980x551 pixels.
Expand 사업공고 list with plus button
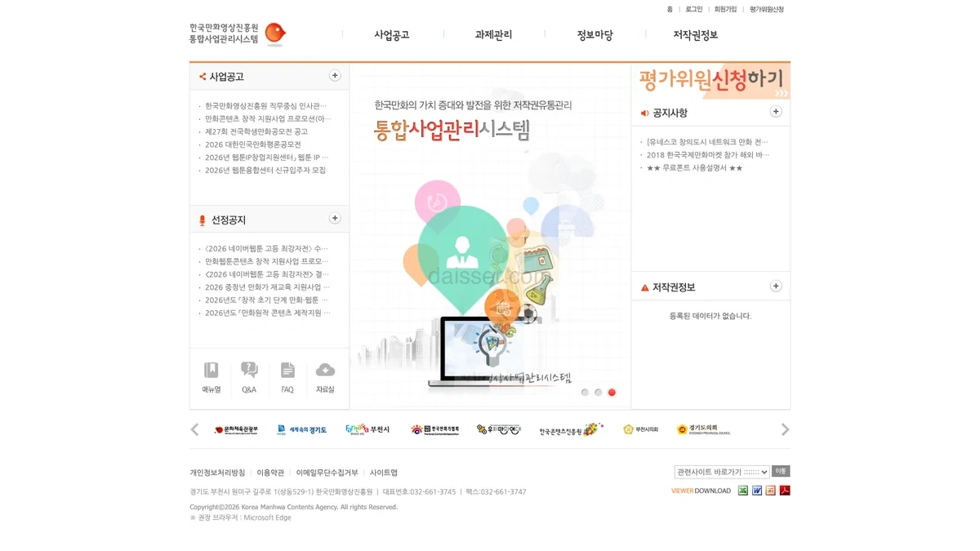click(x=335, y=76)
